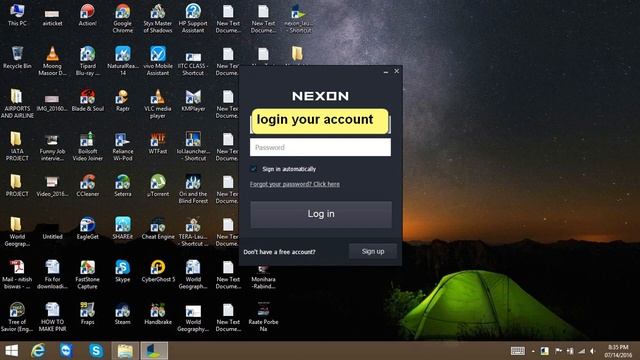Select the EagleGet desktop icon
Image resolution: width=640 pixels, height=360 pixels.
point(87,228)
